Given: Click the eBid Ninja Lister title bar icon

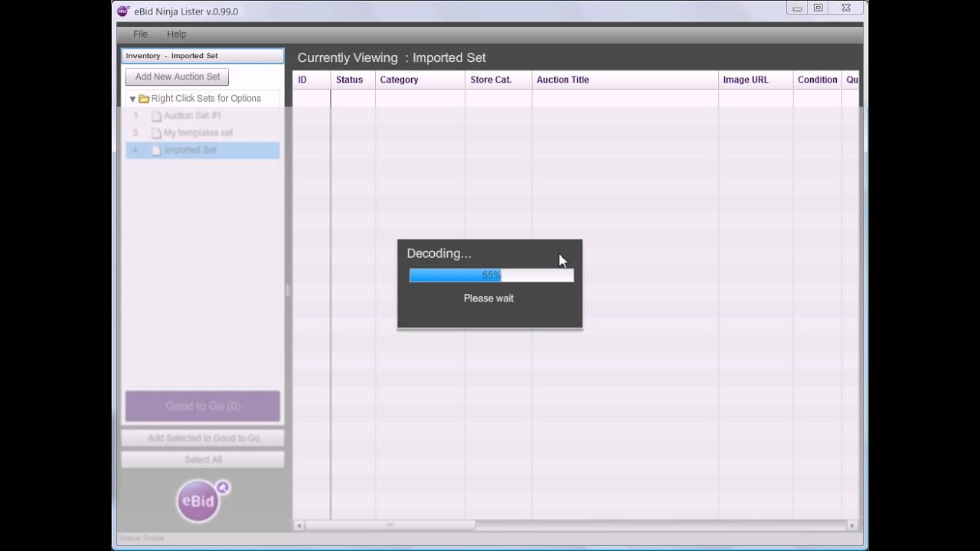Looking at the screenshot, I should (x=123, y=11).
